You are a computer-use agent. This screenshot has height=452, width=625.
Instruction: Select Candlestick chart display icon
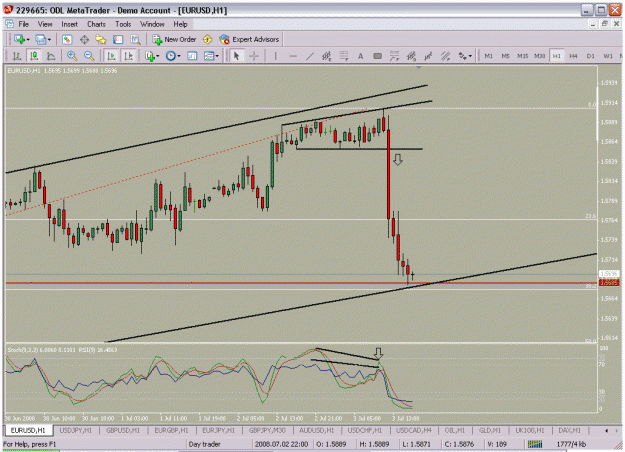tap(34, 56)
